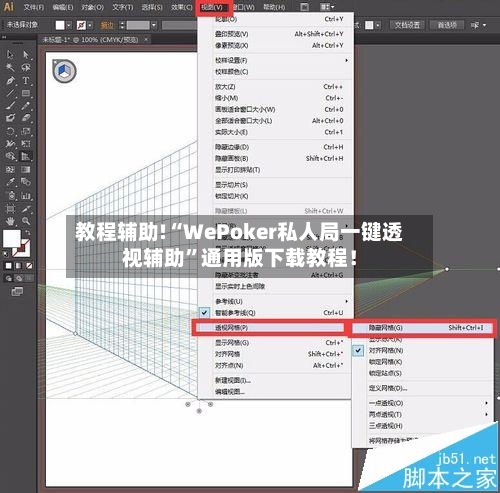
Task: Click the 首选项 button
Action: (447, 25)
